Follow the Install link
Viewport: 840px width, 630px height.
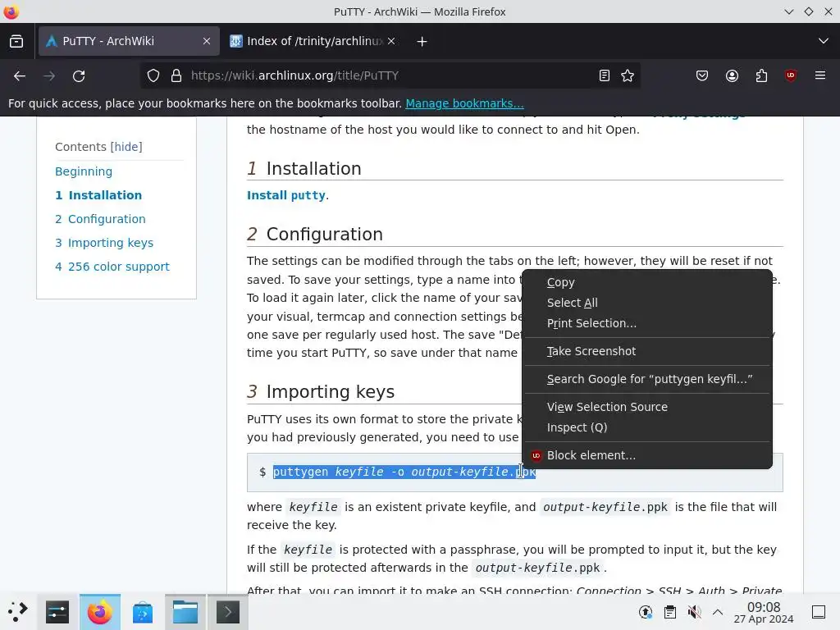tap(267, 195)
